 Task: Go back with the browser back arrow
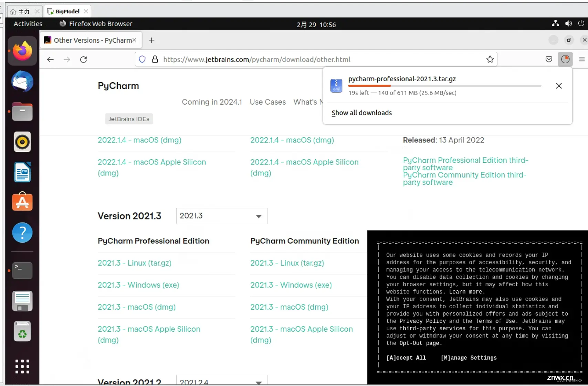(50, 60)
